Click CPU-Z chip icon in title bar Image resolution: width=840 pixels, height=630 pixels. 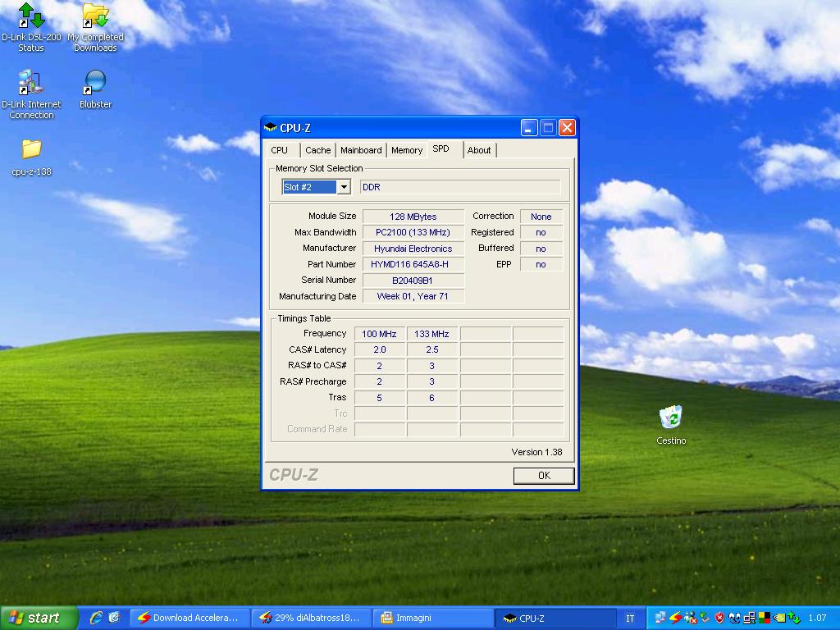click(x=271, y=127)
